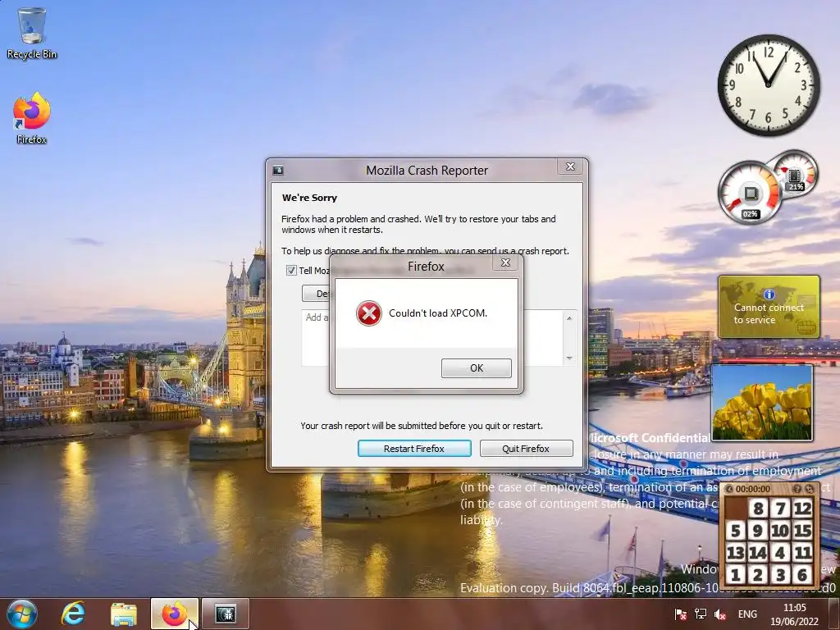Click tile 6 in the puzzle gadget
This screenshot has height=630, width=840.
[802, 575]
